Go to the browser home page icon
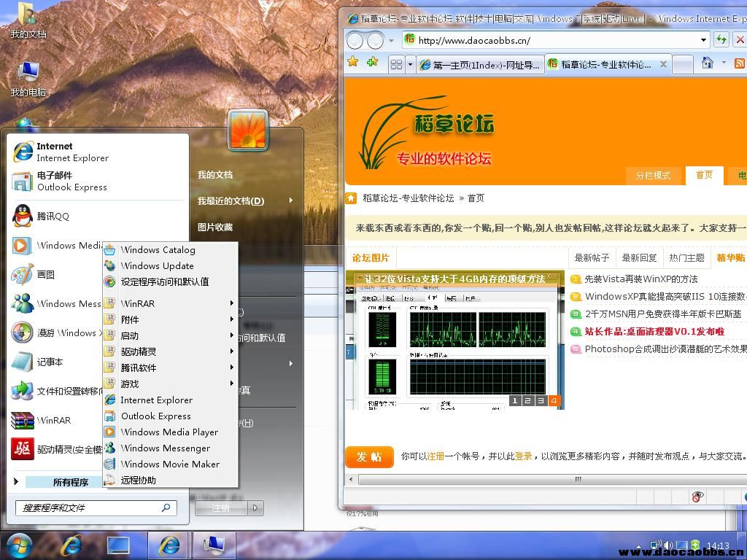 (707, 63)
